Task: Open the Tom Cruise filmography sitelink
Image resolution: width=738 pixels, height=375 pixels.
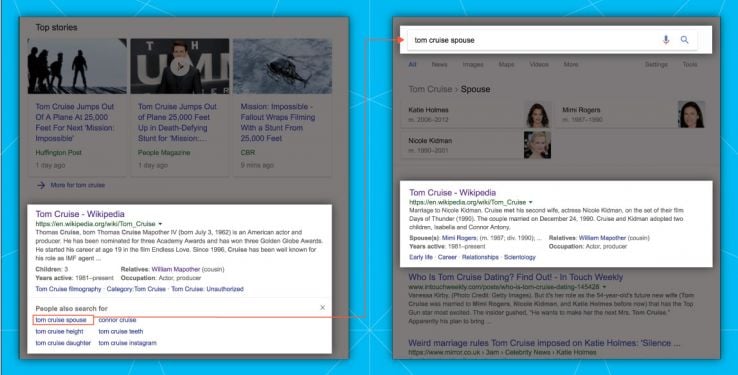Action: [x=68, y=289]
